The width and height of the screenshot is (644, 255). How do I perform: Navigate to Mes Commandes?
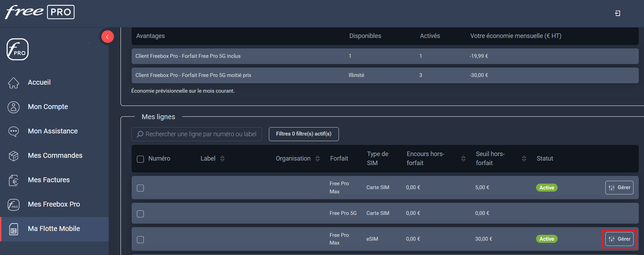pyautogui.click(x=55, y=155)
